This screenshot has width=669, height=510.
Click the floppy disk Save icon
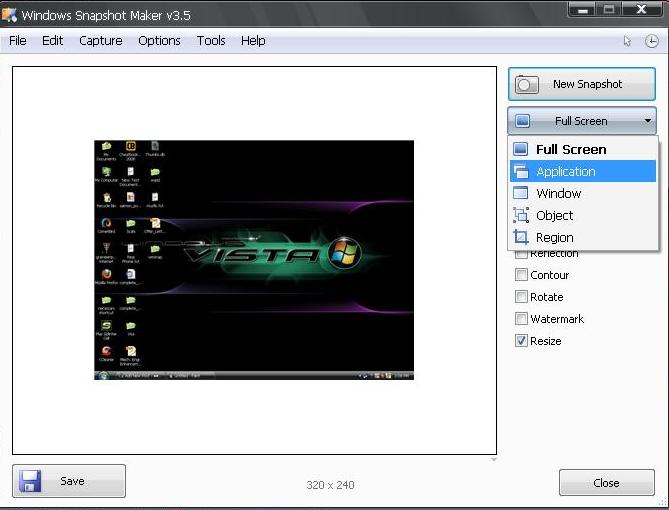coord(31,481)
